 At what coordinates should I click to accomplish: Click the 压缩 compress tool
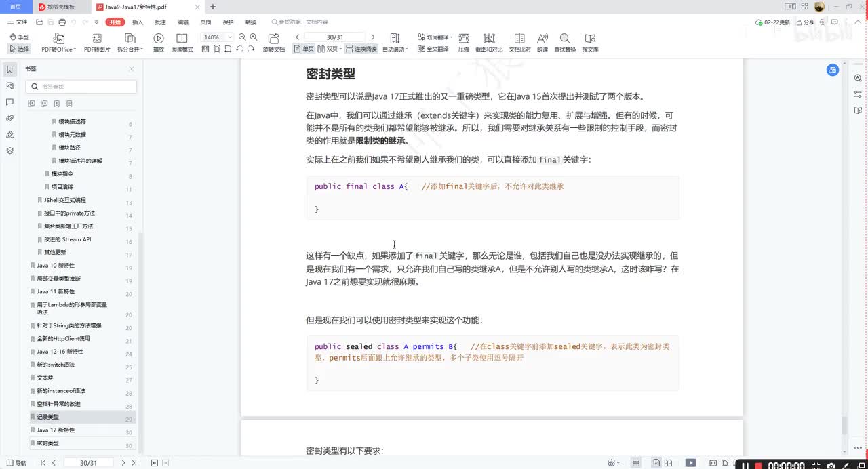[x=464, y=42]
